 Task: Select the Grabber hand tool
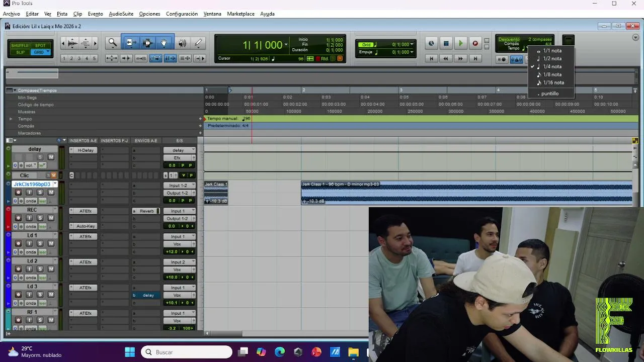164,43
